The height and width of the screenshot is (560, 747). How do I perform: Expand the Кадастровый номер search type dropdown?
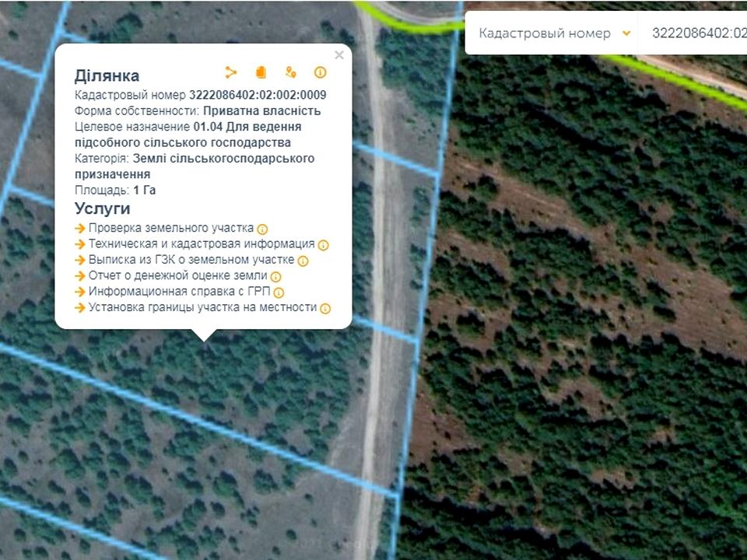(x=554, y=33)
